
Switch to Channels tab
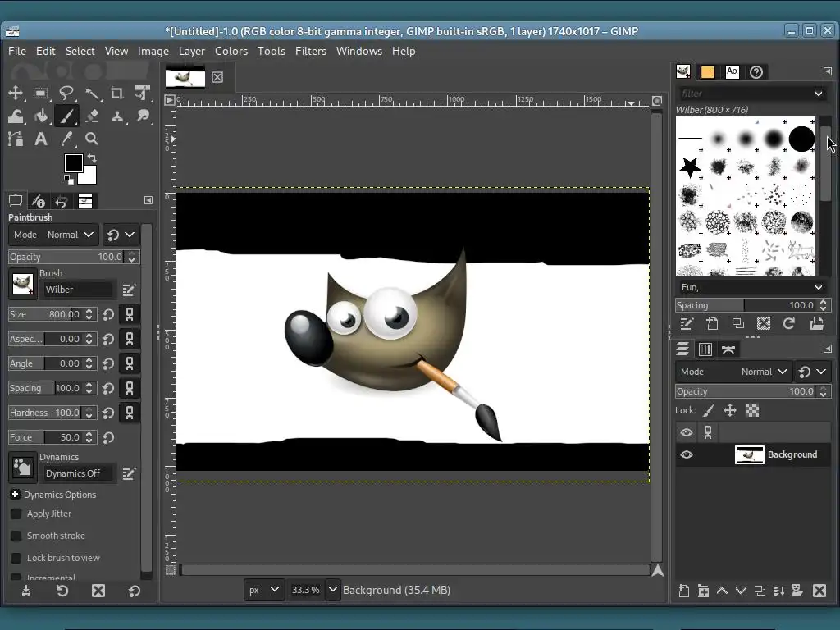click(705, 349)
